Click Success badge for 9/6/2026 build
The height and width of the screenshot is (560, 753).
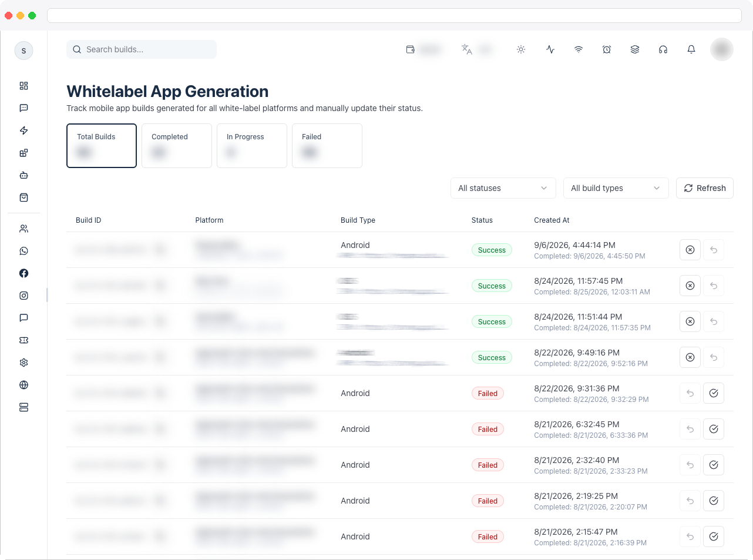pyautogui.click(x=492, y=250)
